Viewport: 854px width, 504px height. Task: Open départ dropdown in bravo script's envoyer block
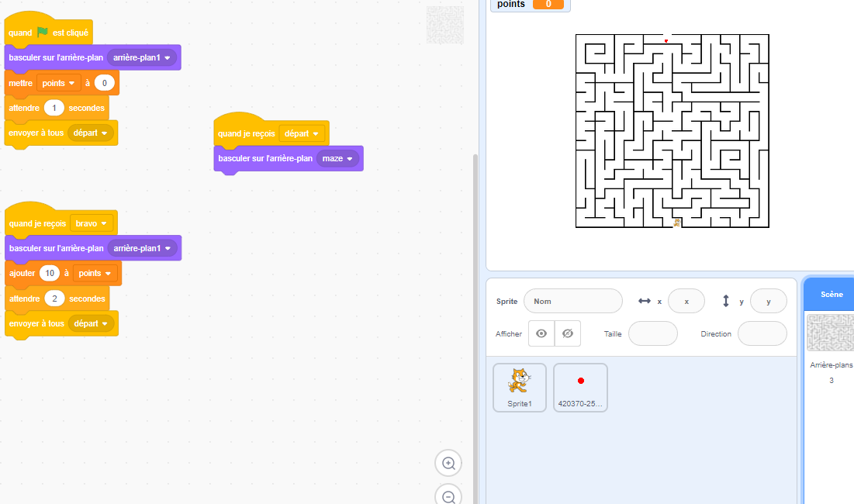point(91,323)
